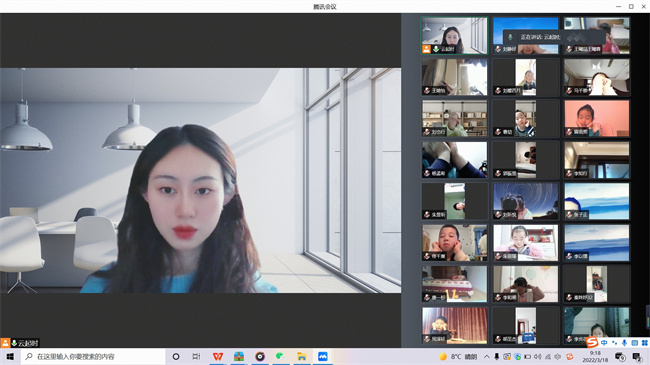
Task: Click the 正在讲话 speaking indicator banner
Action: click(553, 37)
